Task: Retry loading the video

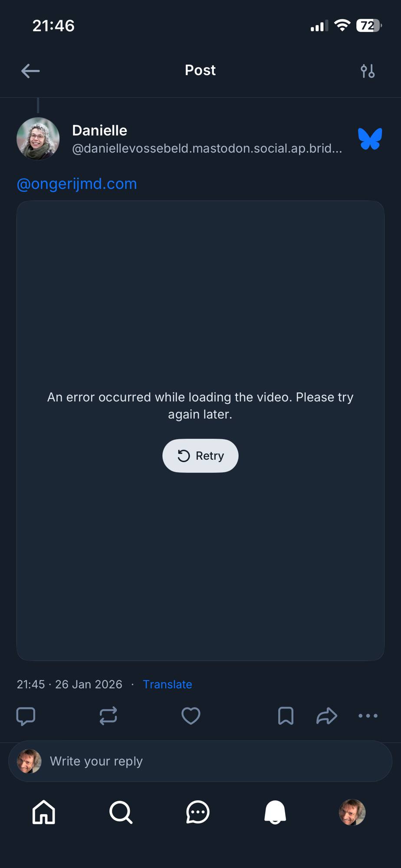Action: [x=200, y=456]
